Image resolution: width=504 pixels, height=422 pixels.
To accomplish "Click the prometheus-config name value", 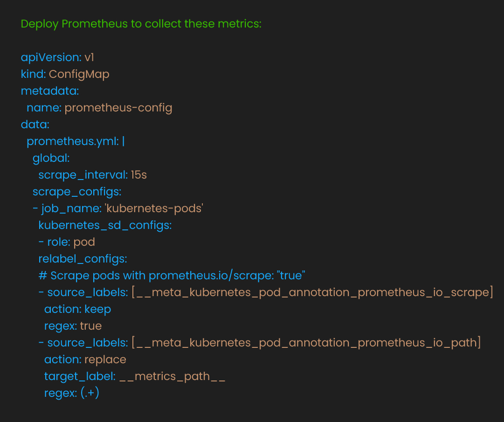I will point(118,108).
